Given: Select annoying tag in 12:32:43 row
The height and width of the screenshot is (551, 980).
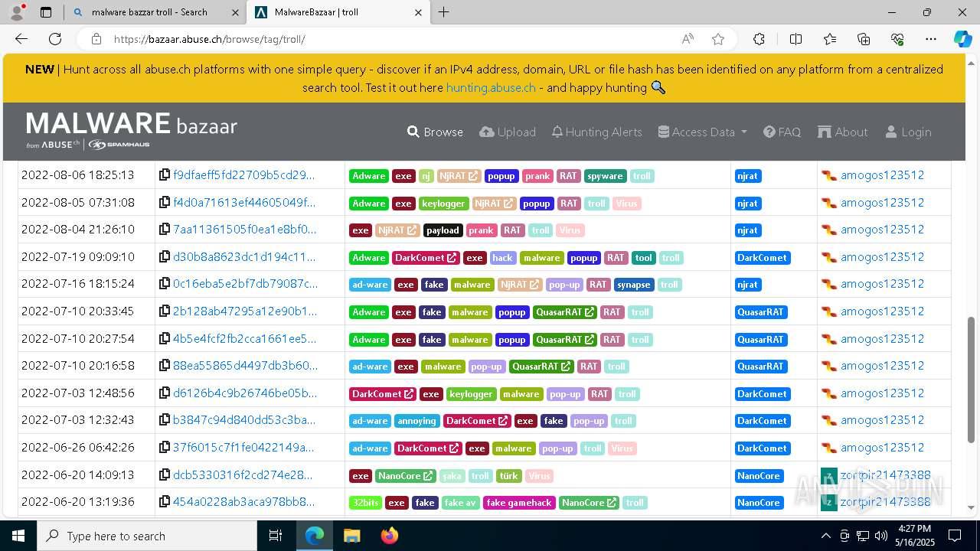Looking at the screenshot, I should (416, 421).
